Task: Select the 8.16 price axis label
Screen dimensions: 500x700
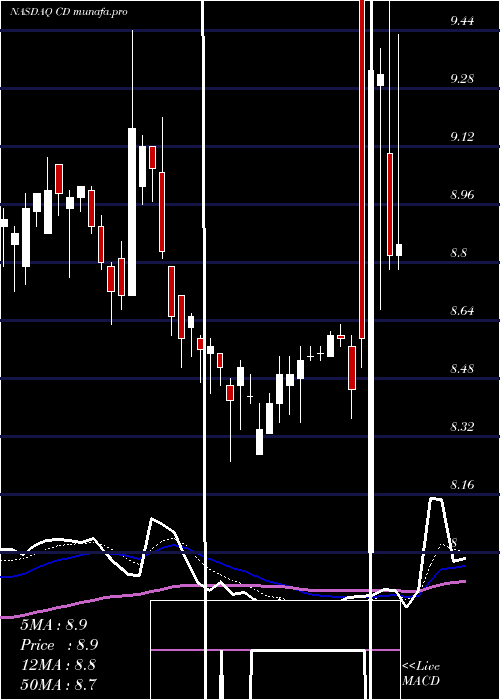Action: (462, 485)
